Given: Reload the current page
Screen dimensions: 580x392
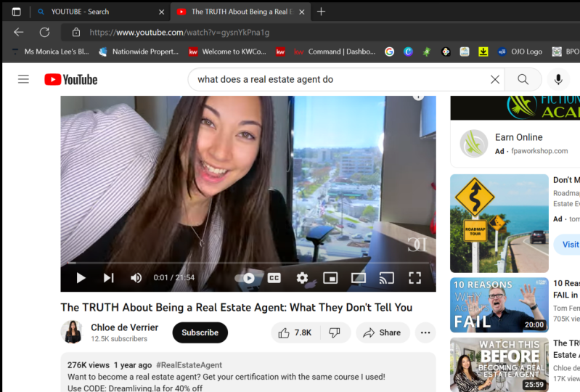Looking at the screenshot, I should 45,32.
